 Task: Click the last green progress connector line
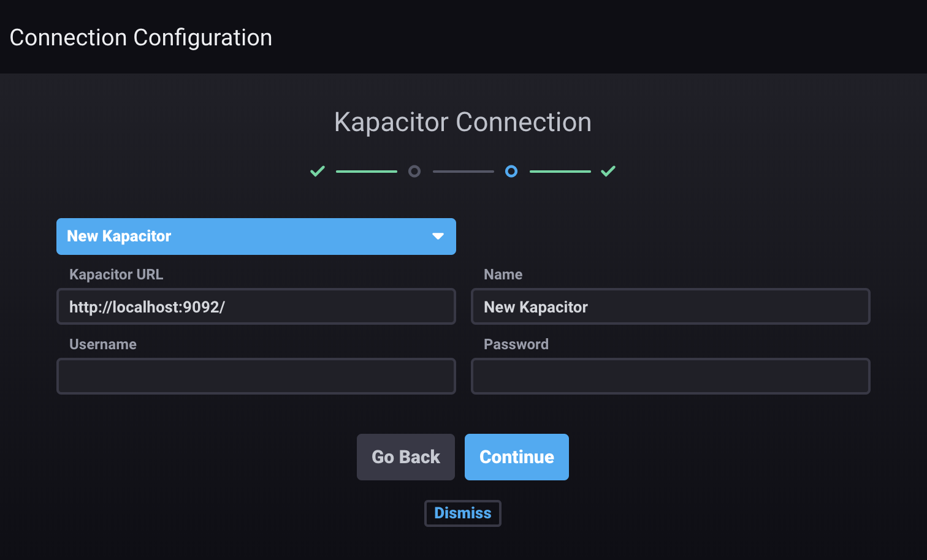tap(560, 172)
